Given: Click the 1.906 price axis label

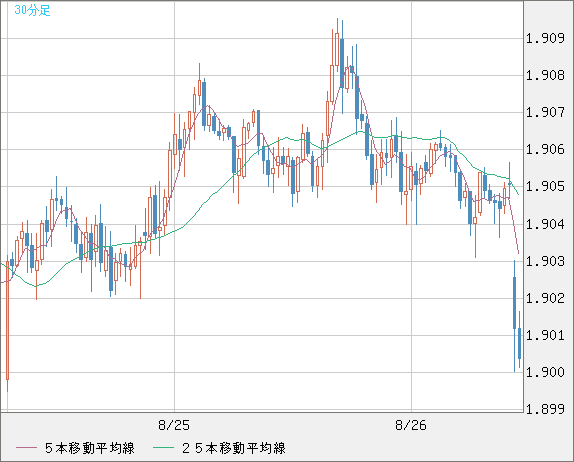Looking at the screenshot, I should point(545,149).
